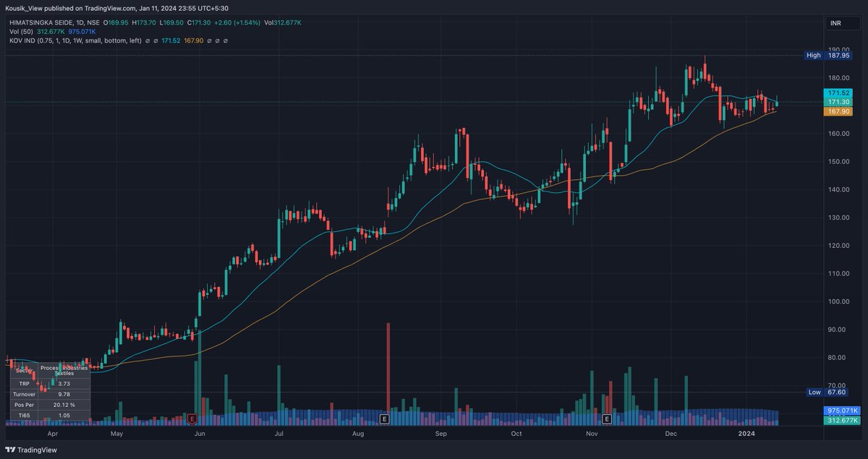The height and width of the screenshot is (459, 868).
Task: Click the High 187.95 price label
Action: click(828, 55)
